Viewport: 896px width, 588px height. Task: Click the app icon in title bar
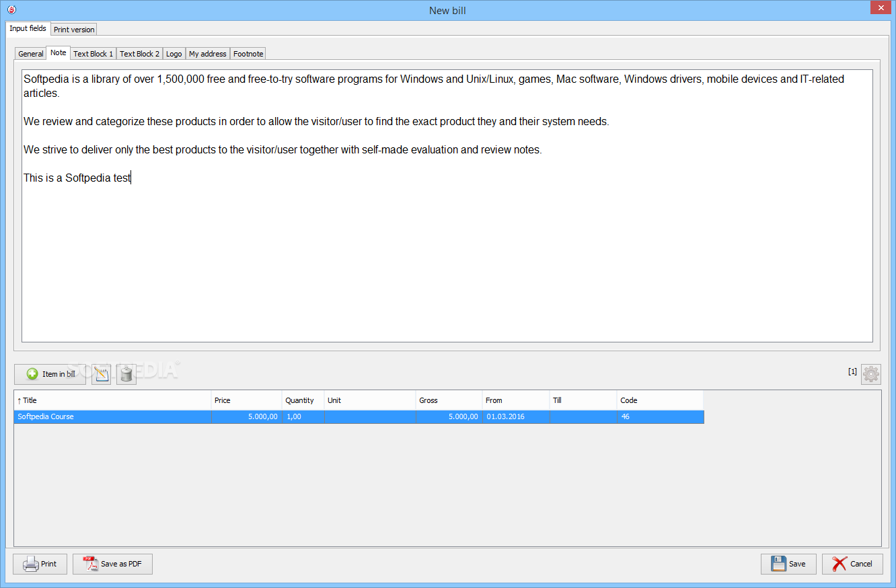(11, 9)
